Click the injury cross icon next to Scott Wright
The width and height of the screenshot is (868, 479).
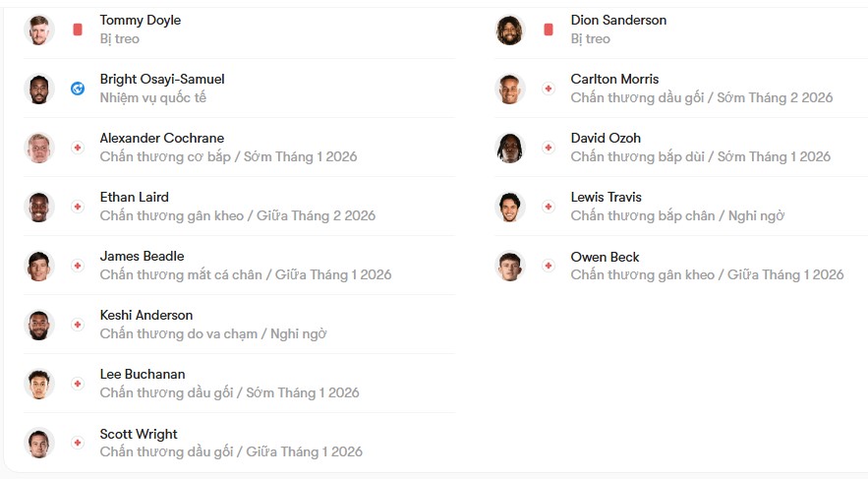(78, 443)
